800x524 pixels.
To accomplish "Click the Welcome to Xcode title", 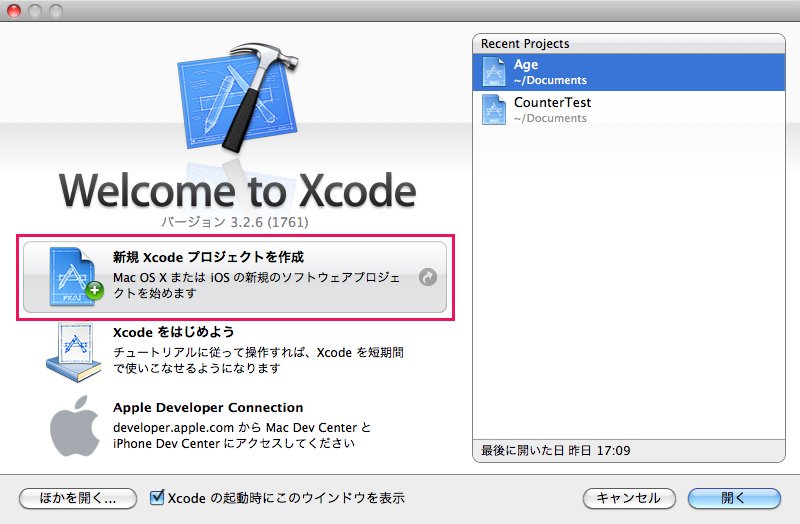I will pos(237,190).
